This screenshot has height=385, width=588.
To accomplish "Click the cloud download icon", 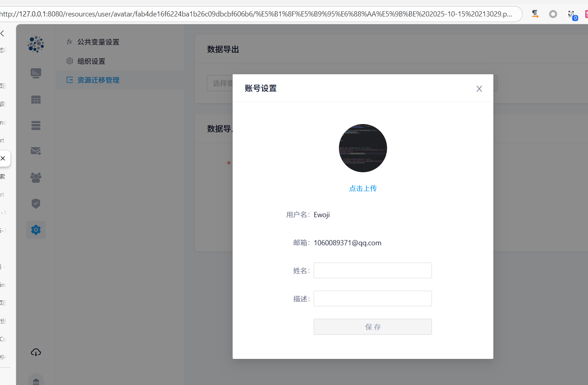I will click(x=36, y=352).
